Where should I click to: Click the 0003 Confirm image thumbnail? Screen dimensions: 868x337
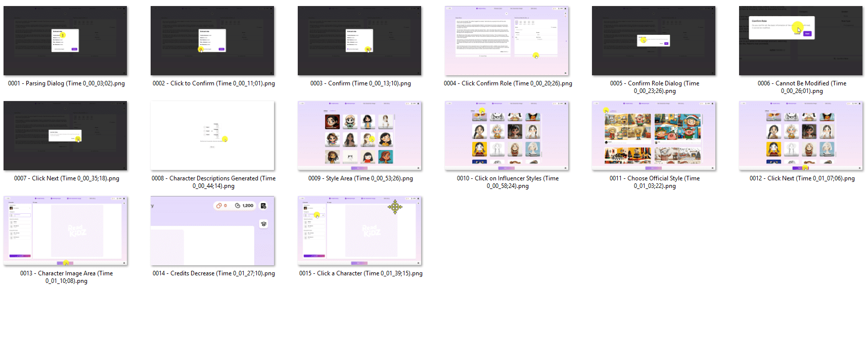[x=359, y=41]
